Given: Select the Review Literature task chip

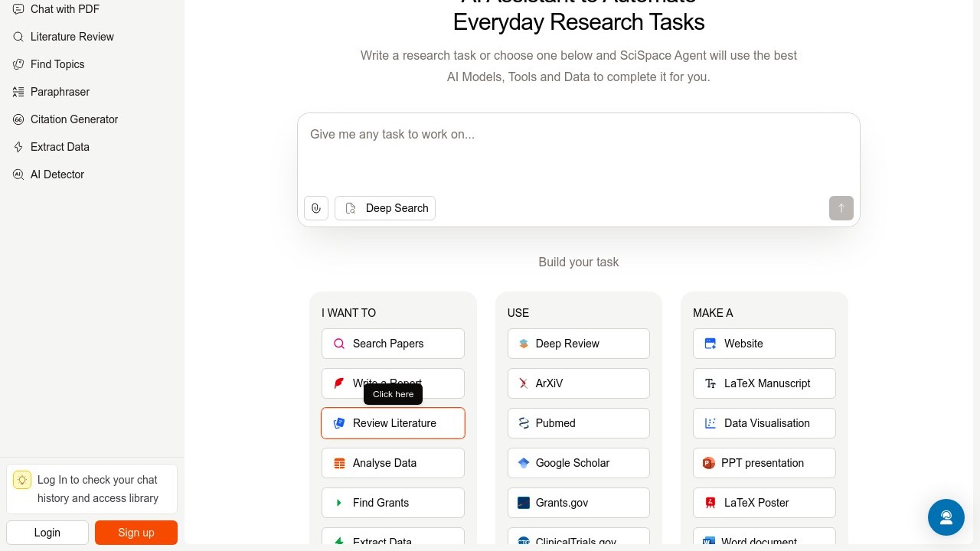Looking at the screenshot, I should [393, 423].
